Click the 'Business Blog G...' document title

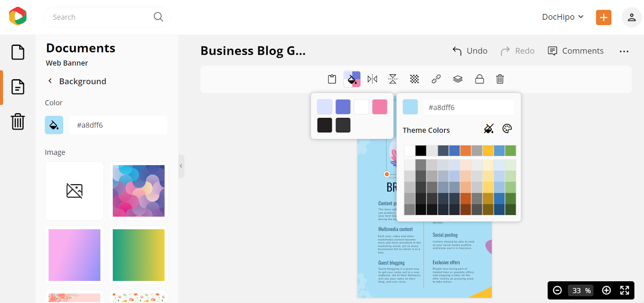click(253, 51)
